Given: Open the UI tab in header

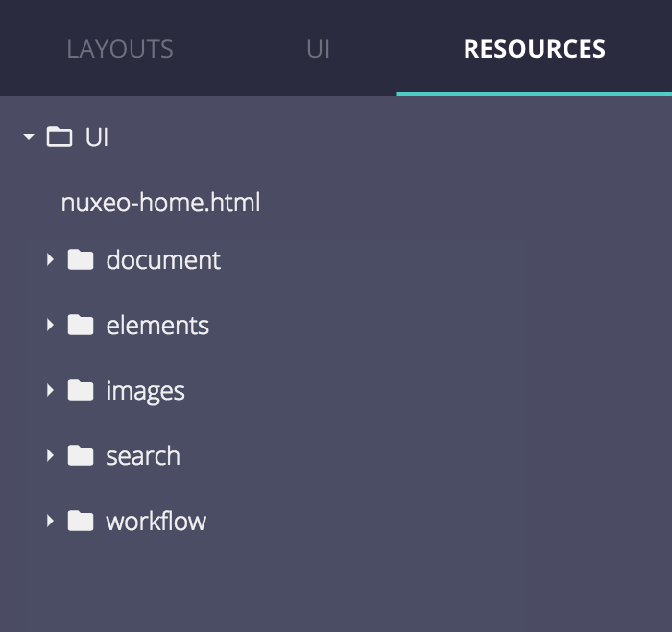Looking at the screenshot, I should tap(318, 49).
